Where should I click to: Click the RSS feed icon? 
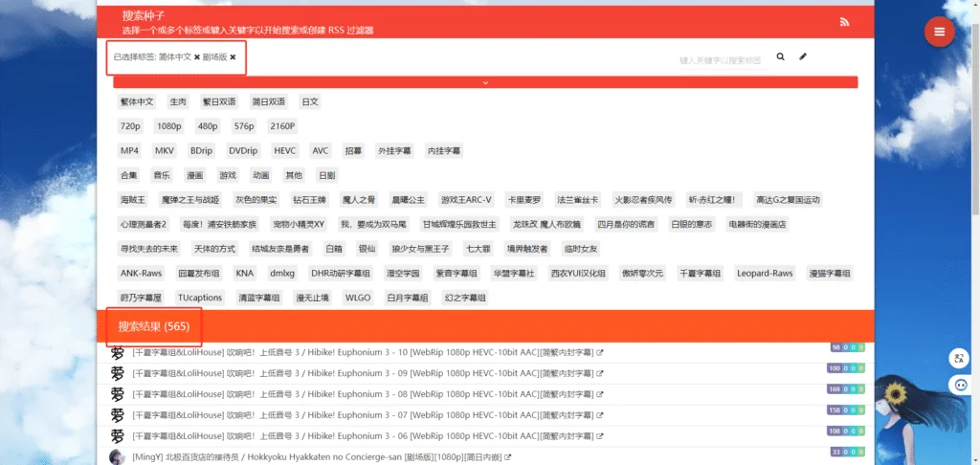pos(844,21)
